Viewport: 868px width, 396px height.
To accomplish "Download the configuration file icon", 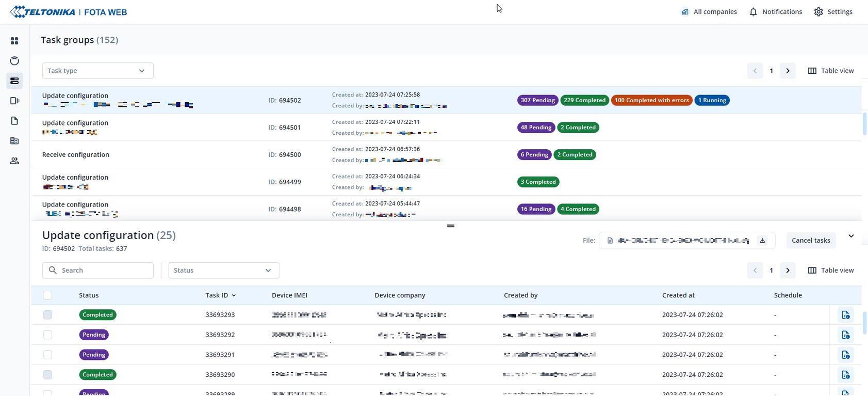I will pos(762,241).
